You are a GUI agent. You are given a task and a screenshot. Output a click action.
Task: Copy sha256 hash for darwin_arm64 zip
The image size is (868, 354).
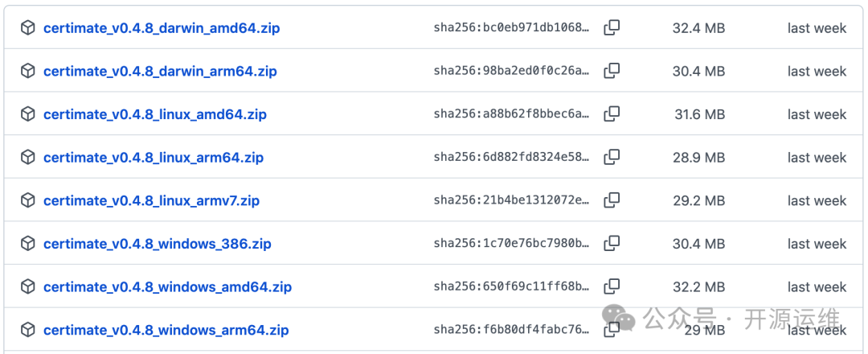point(612,71)
